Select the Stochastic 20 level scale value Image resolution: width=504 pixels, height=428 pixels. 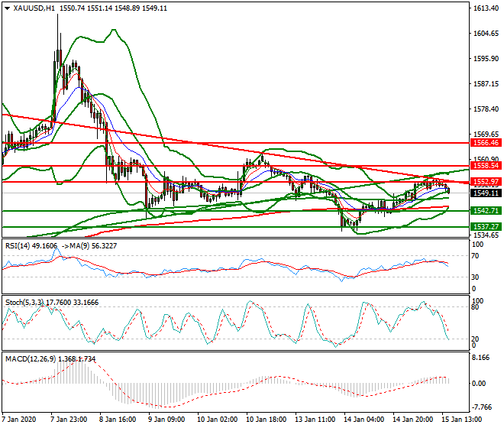point(476,339)
